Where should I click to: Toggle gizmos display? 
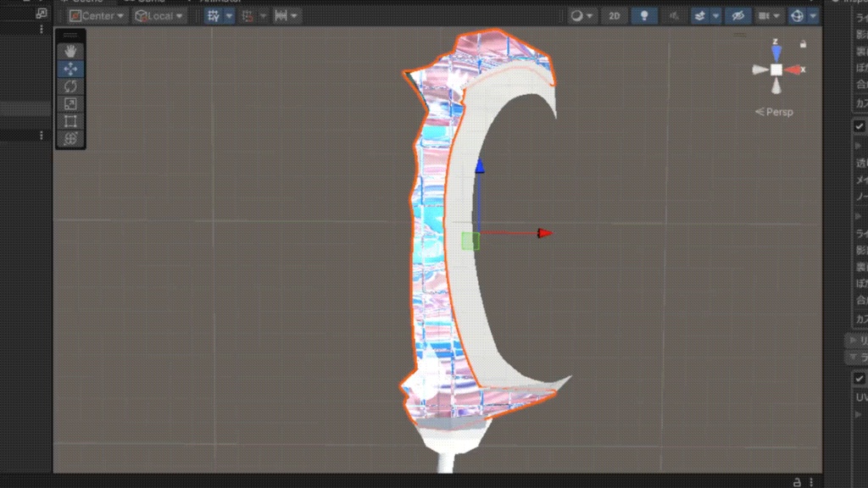[x=797, y=16]
